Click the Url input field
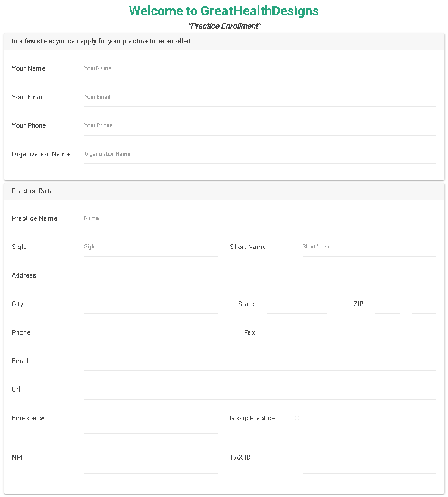448x497 pixels. pyautogui.click(x=260, y=390)
